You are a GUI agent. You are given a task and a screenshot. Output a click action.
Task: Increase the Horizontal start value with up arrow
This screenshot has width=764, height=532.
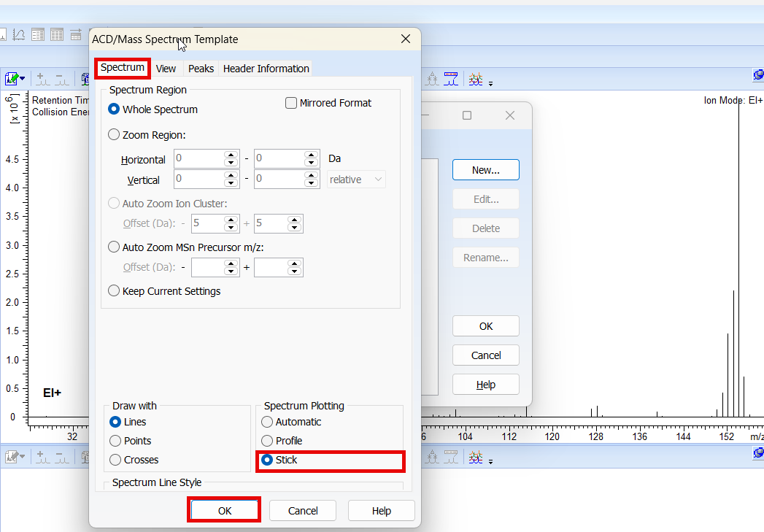231,155
